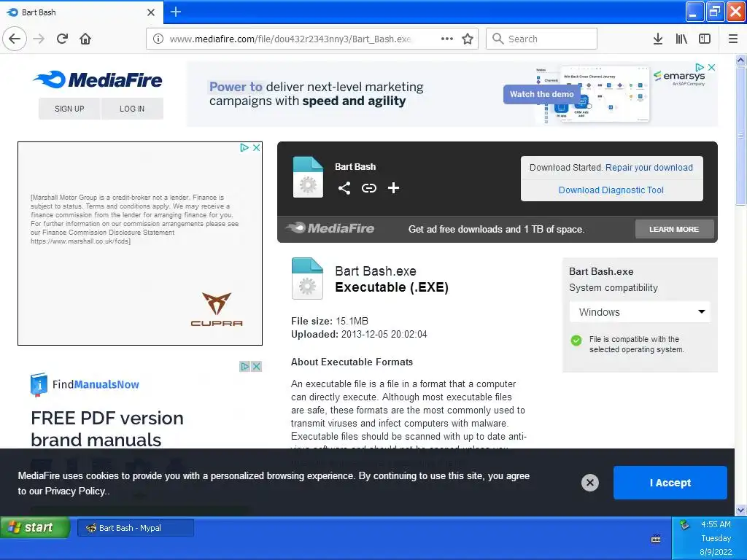Close the Bart Bash tab
This screenshot has height=560, width=747.
[151, 12]
